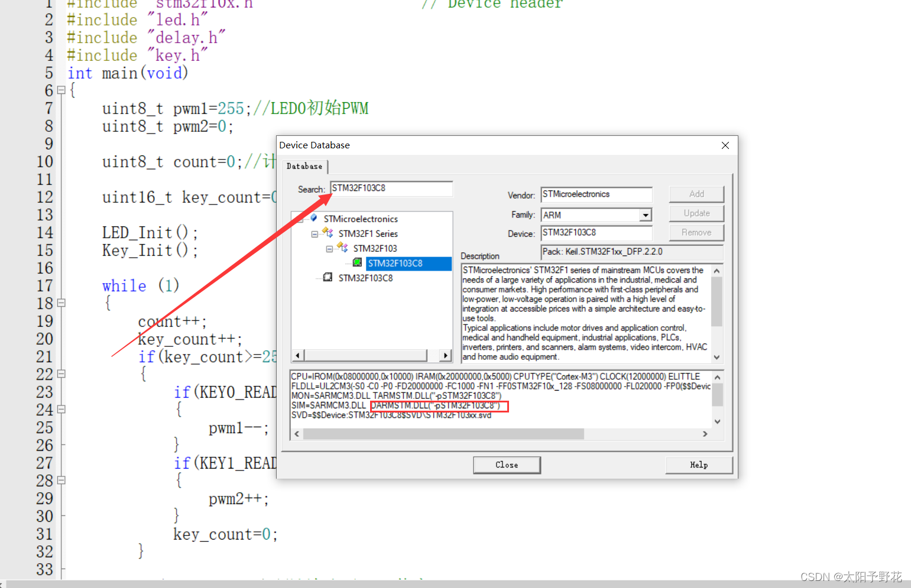Click the STMicroelectronics vendor icon in tree
This screenshot has width=911, height=588.
(314, 218)
